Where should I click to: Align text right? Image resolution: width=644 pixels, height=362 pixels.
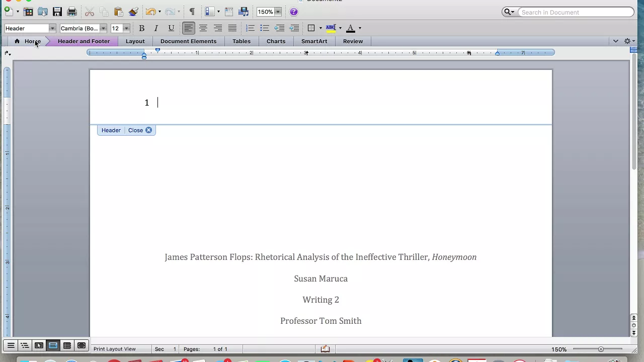click(217, 28)
